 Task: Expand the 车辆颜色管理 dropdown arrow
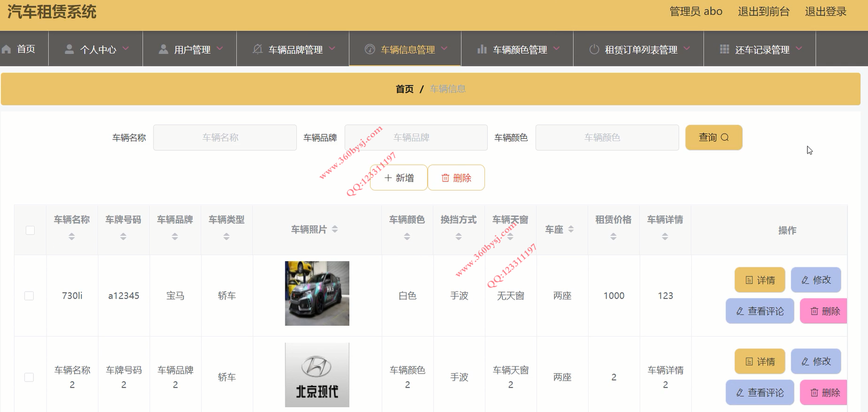[557, 48]
